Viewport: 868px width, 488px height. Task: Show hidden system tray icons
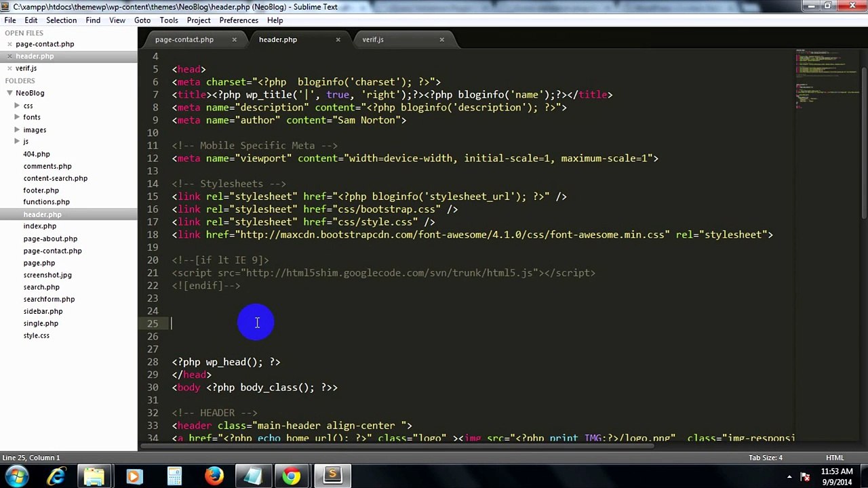[x=789, y=476]
